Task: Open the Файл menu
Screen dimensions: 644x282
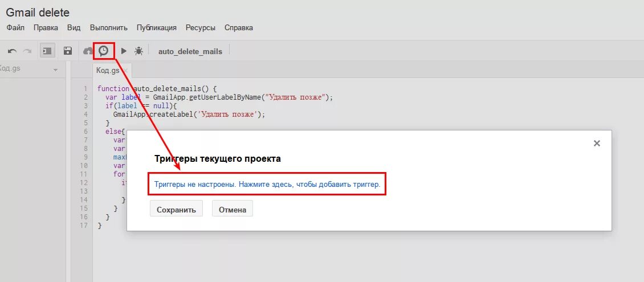Action: point(15,27)
